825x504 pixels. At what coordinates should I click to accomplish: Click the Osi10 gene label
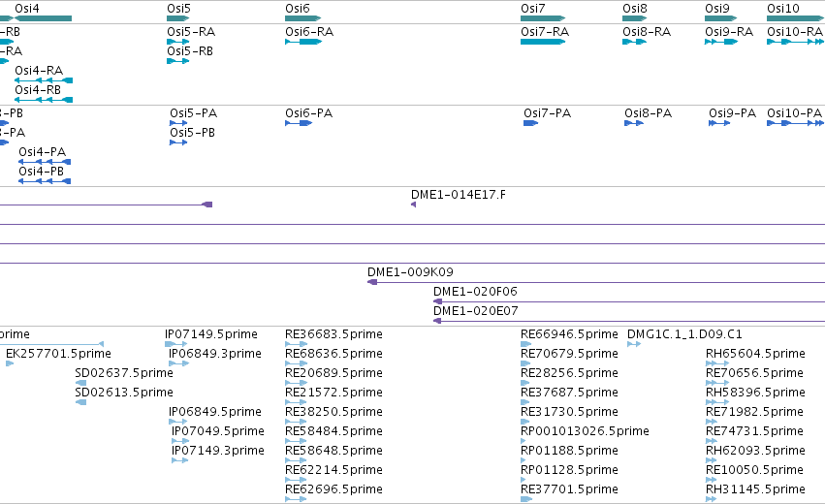(x=783, y=9)
